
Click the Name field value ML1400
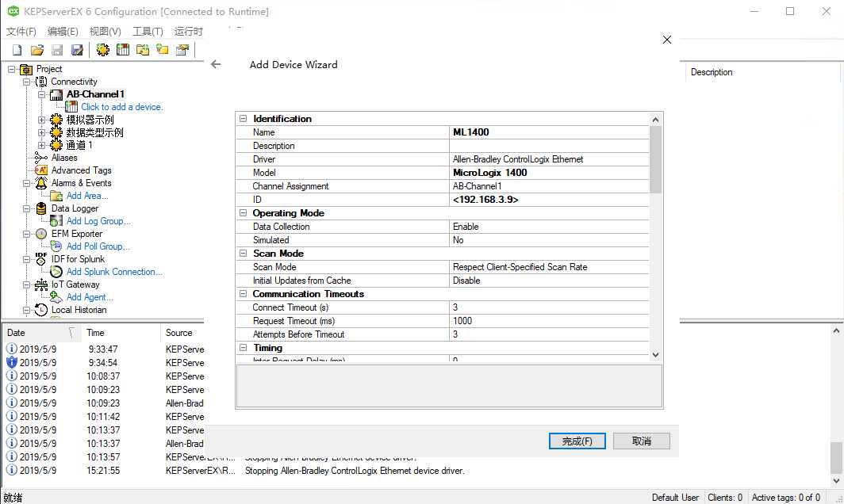pyautogui.click(x=549, y=132)
